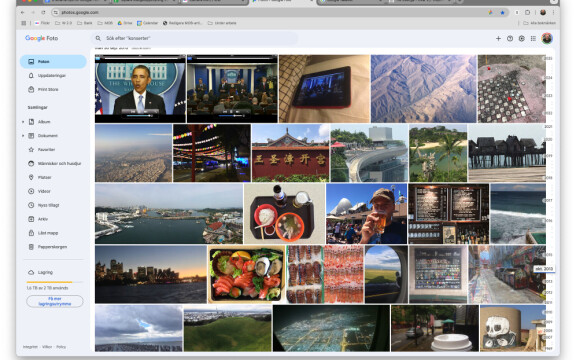Open press briefing room video thumbnail
The height and width of the screenshot is (360, 576).
(x=232, y=89)
